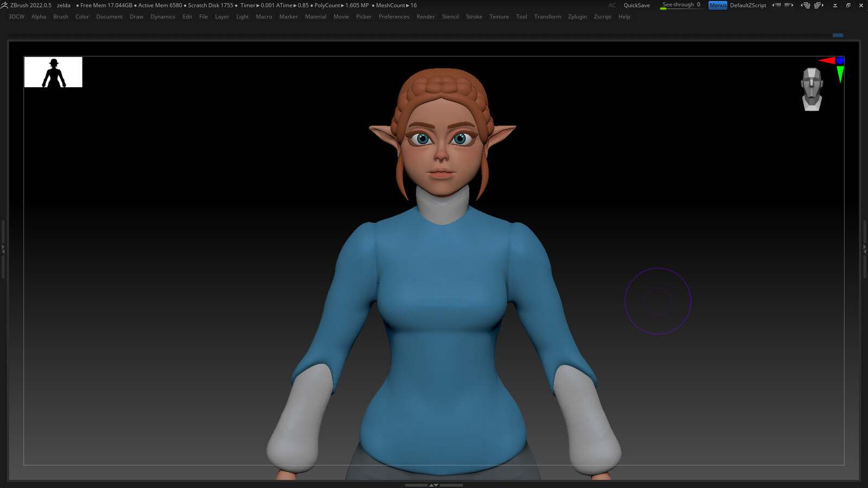Open the Draw menu
868x488 pixels.
(136, 17)
